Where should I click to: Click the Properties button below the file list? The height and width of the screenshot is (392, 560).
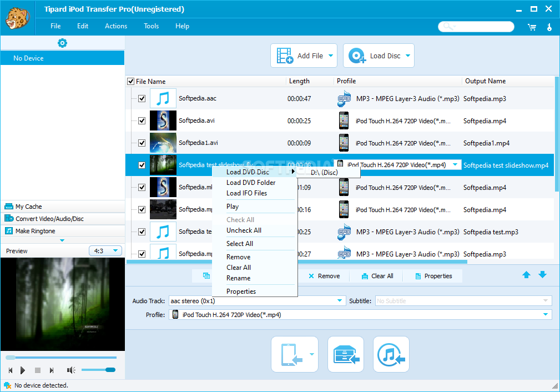point(433,276)
